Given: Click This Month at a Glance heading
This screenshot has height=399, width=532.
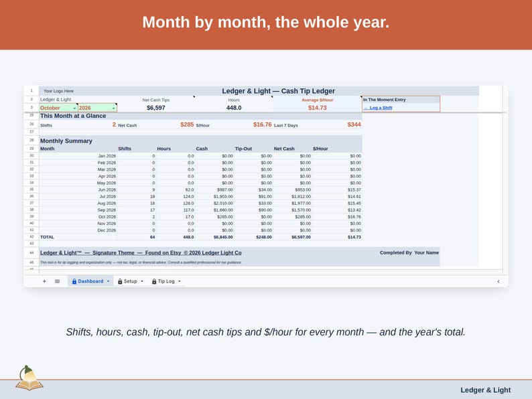Looking at the screenshot, I should coord(73,116).
